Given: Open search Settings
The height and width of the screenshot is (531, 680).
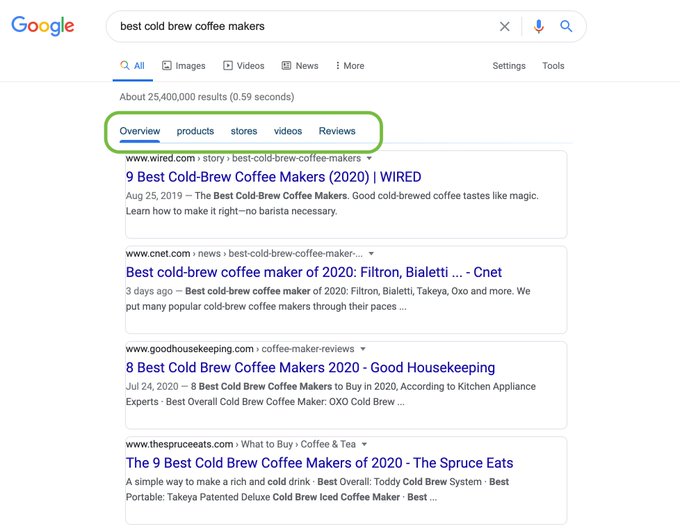Looking at the screenshot, I should [x=509, y=66].
